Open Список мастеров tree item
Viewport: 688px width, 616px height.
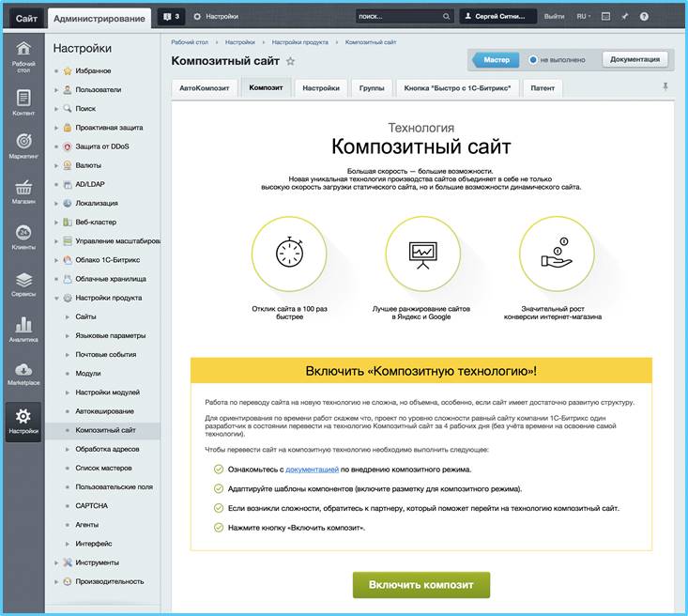103,468
